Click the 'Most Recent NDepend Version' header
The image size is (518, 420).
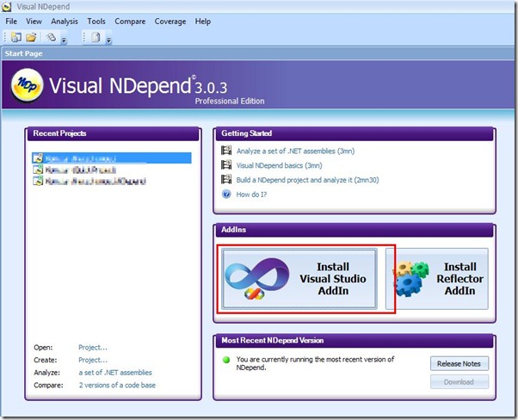(355, 340)
